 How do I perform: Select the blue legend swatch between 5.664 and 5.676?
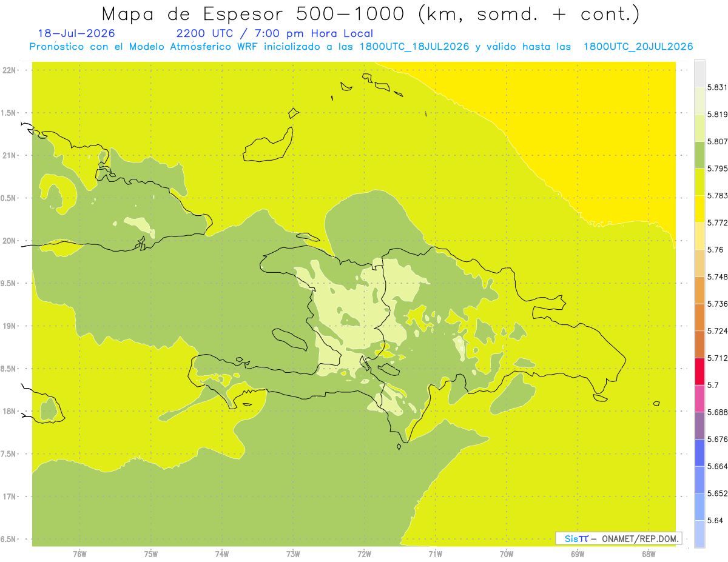[x=699, y=452]
